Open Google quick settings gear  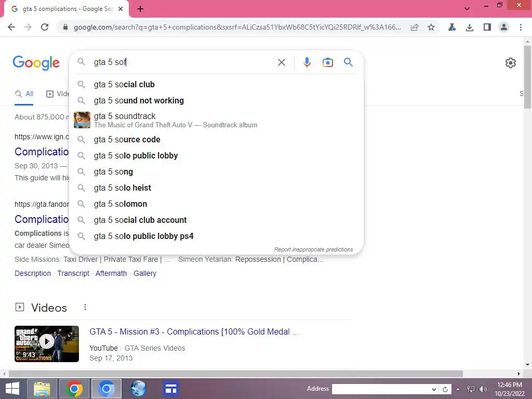pyautogui.click(x=510, y=63)
